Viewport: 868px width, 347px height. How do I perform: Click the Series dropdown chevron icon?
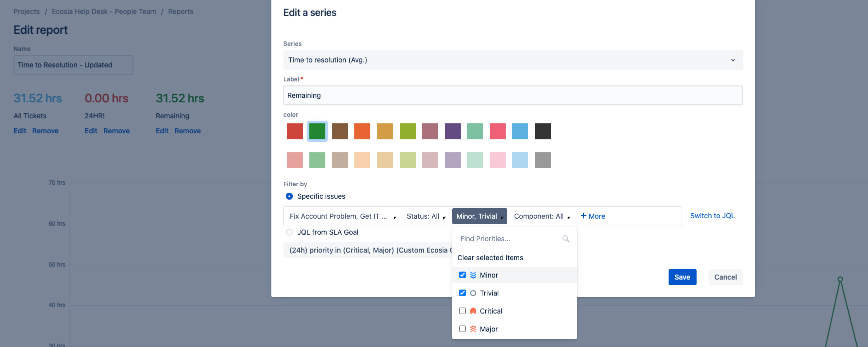coord(733,60)
